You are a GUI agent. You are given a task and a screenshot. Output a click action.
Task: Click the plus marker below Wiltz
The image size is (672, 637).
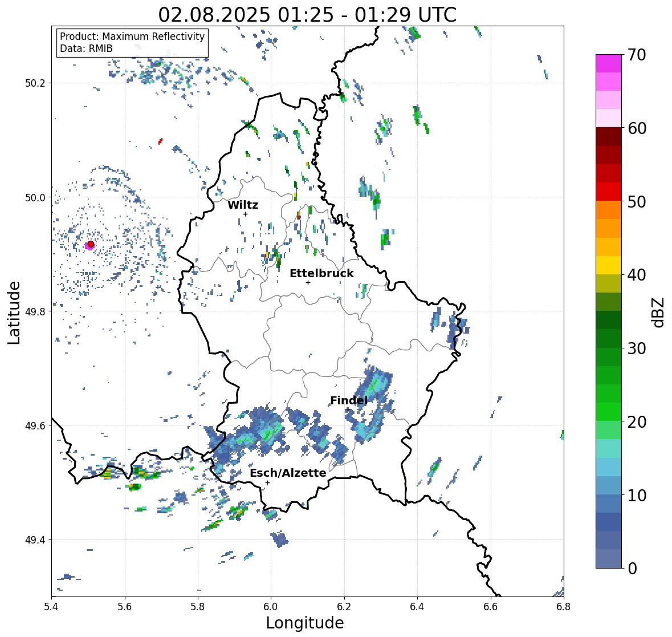tap(245, 214)
